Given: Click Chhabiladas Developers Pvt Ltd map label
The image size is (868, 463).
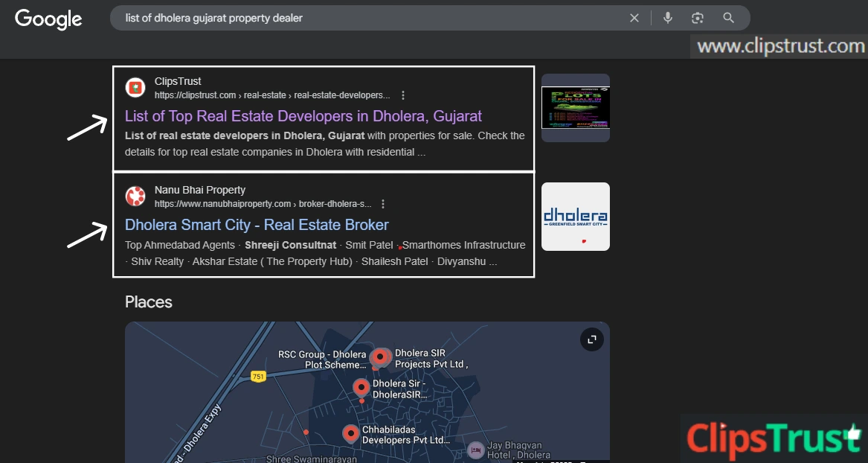Looking at the screenshot, I should coord(406,435).
